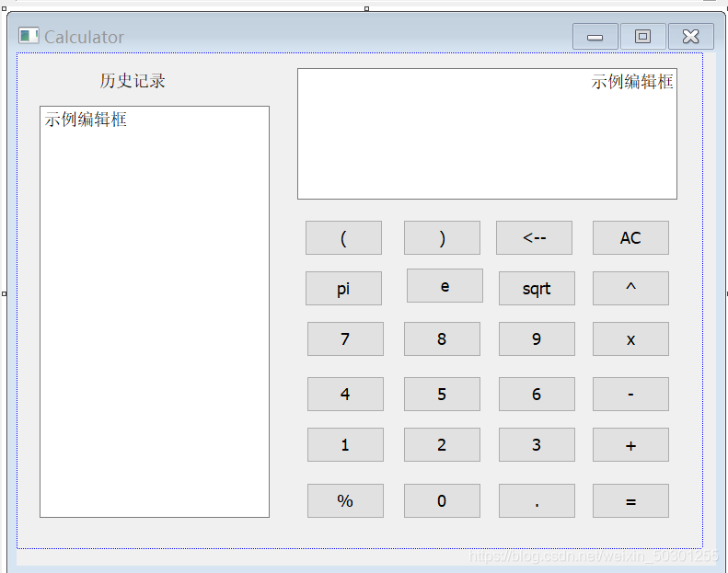Viewport: 728px width, 573px height.
Task: Click the percent button
Action: [x=345, y=501]
